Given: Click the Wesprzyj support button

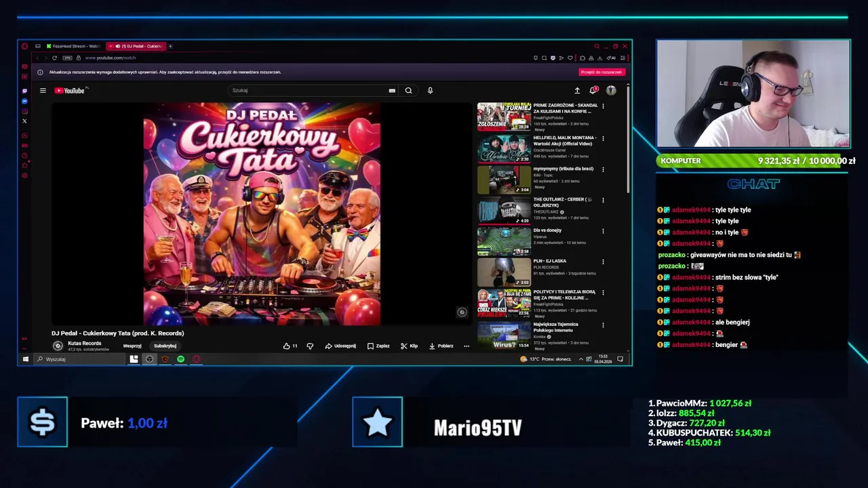Looking at the screenshot, I should (x=132, y=346).
